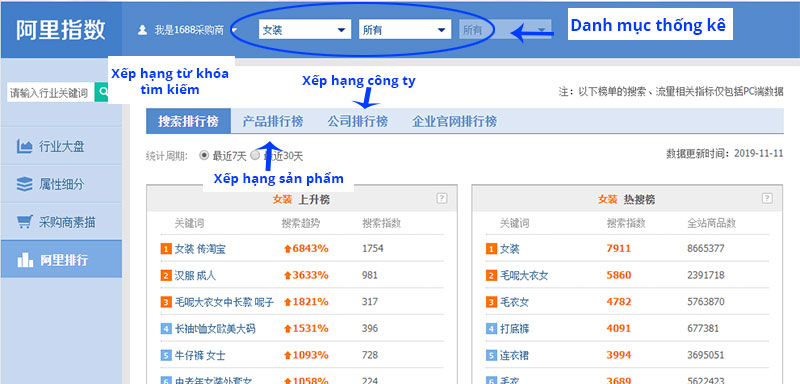Click the 1821% search trend value
The height and width of the screenshot is (384, 800).
(x=306, y=302)
